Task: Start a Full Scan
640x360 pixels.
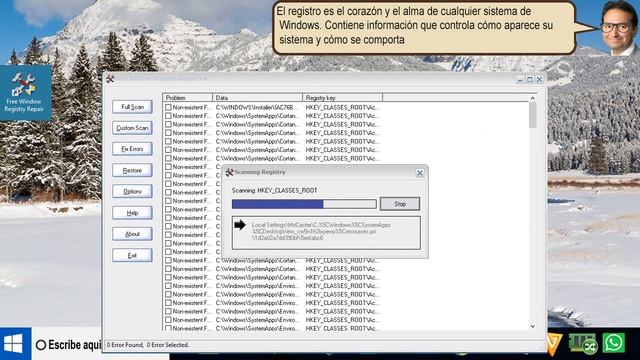Action: (132, 107)
